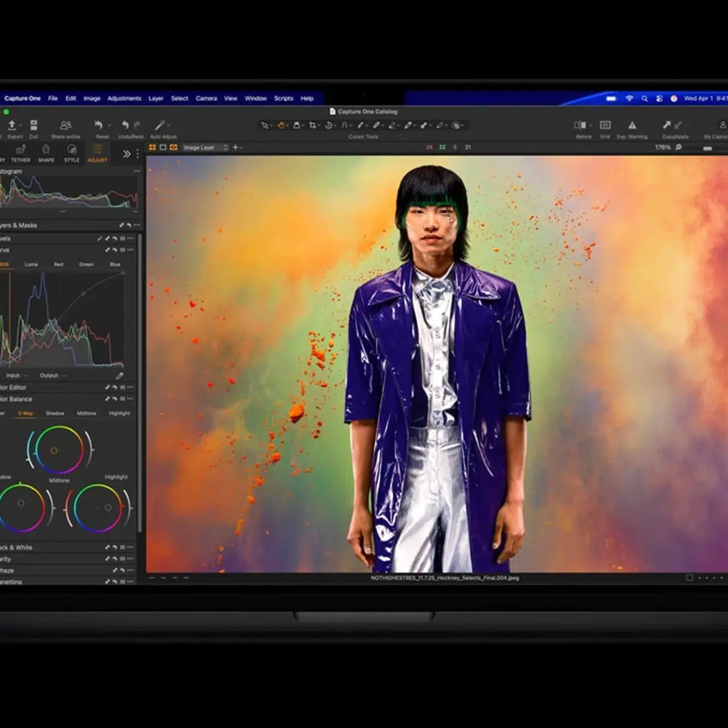Toggle the Grid overlay
The width and height of the screenshot is (728, 728).
click(x=605, y=125)
